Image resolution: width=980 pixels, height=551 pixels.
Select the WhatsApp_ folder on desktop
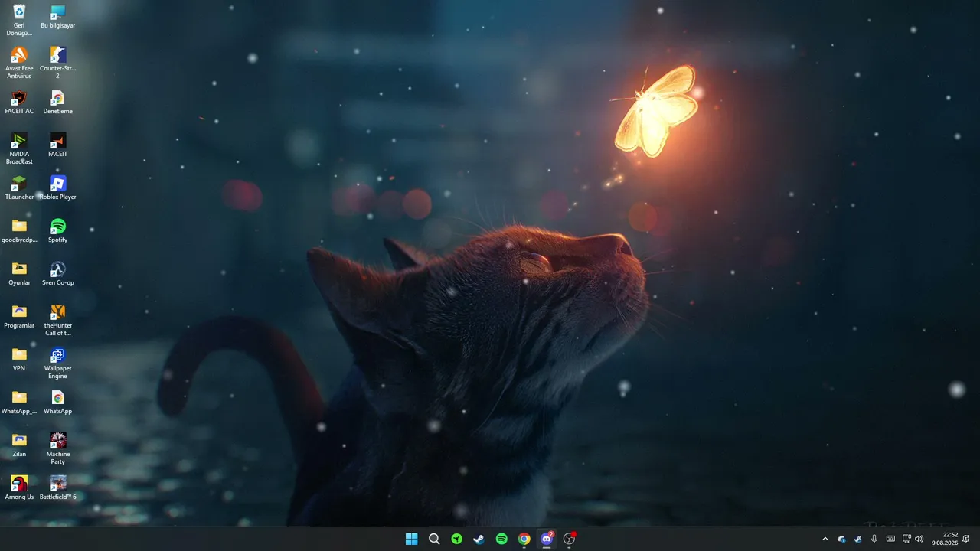[x=19, y=403]
